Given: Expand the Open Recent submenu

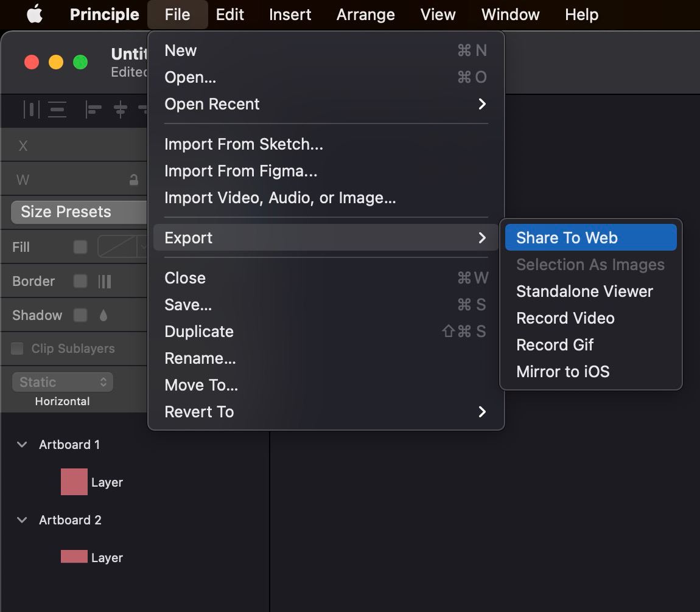Looking at the screenshot, I should (x=326, y=104).
